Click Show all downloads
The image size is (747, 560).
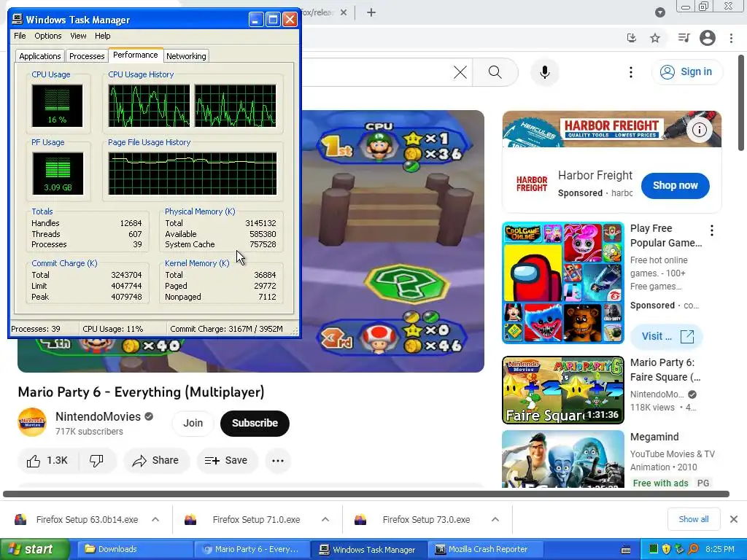[694, 519]
